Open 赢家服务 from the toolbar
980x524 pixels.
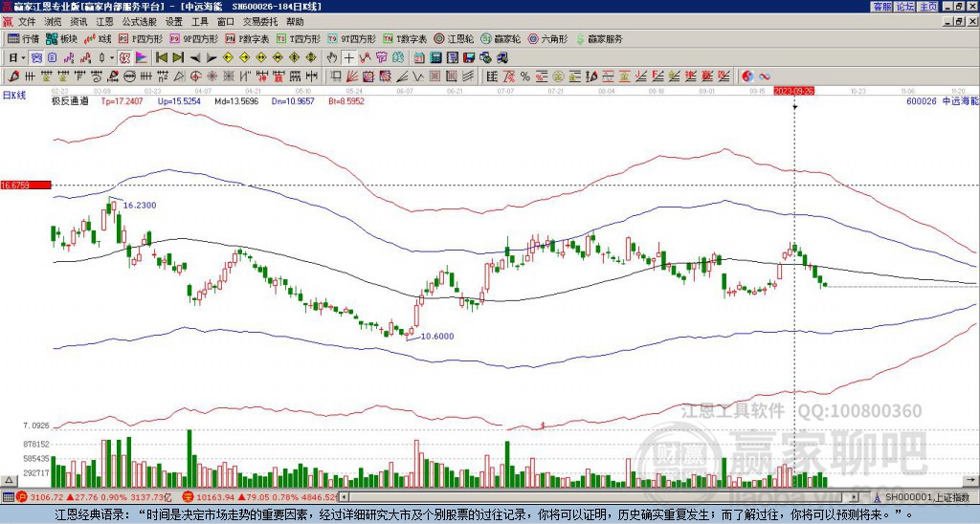[x=599, y=38]
